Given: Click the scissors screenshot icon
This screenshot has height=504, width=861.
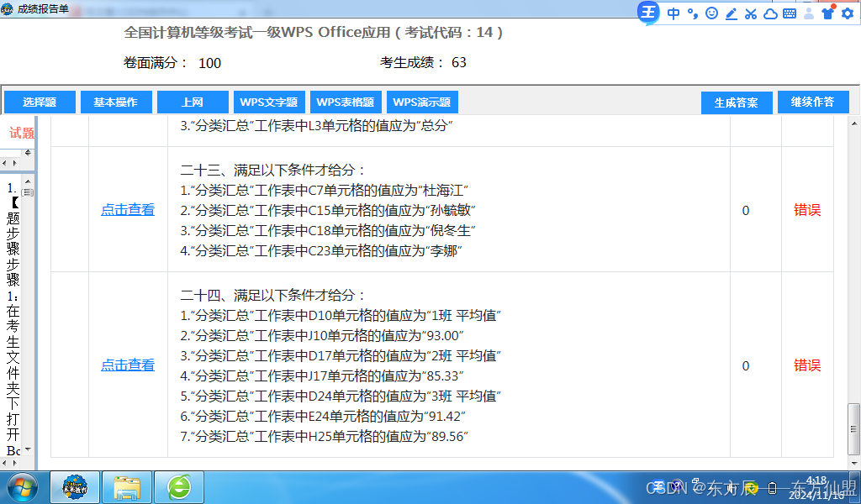Looking at the screenshot, I should (751, 13).
